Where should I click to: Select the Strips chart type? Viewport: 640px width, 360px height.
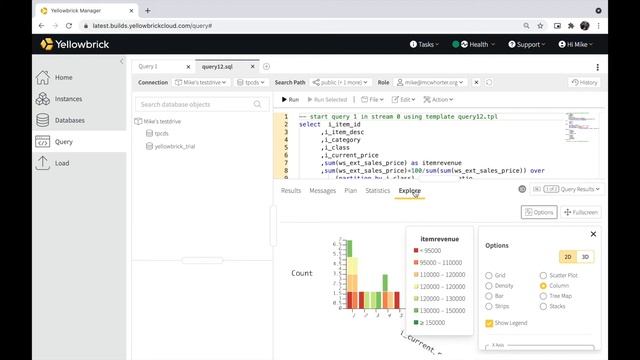tap(489, 306)
